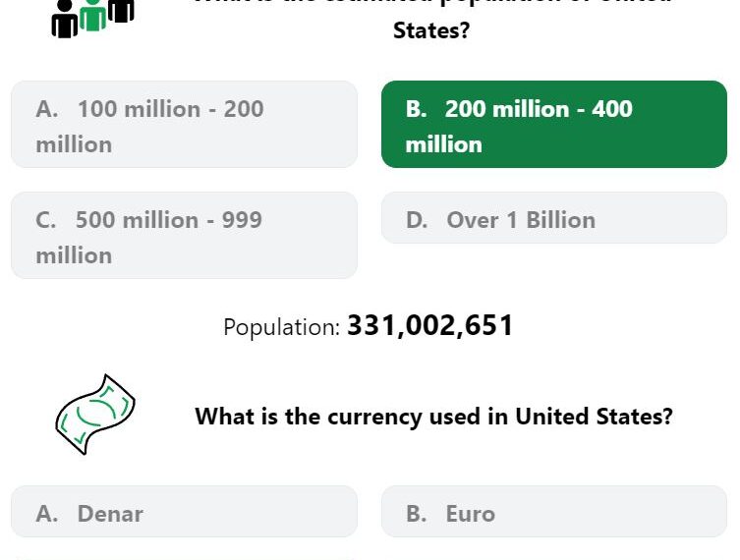Click the left black person figure

click(x=64, y=20)
